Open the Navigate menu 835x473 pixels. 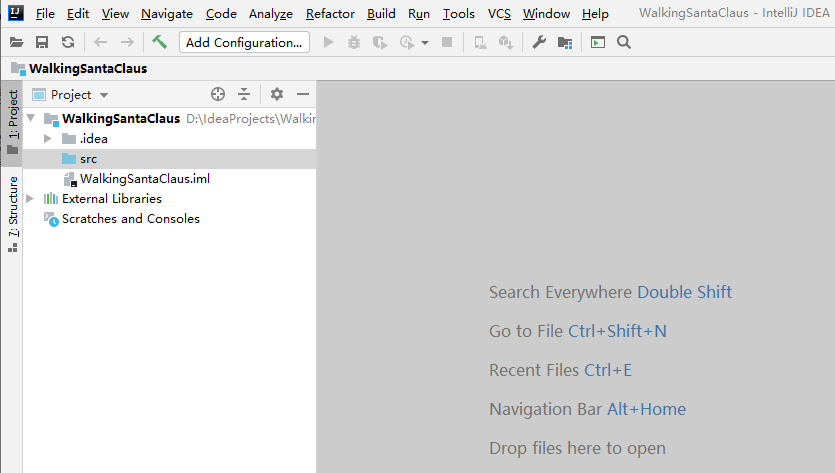coord(167,14)
